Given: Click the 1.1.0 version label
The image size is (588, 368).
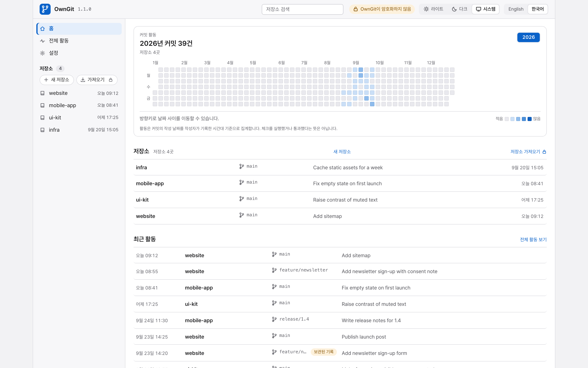Looking at the screenshot, I should point(84,9).
